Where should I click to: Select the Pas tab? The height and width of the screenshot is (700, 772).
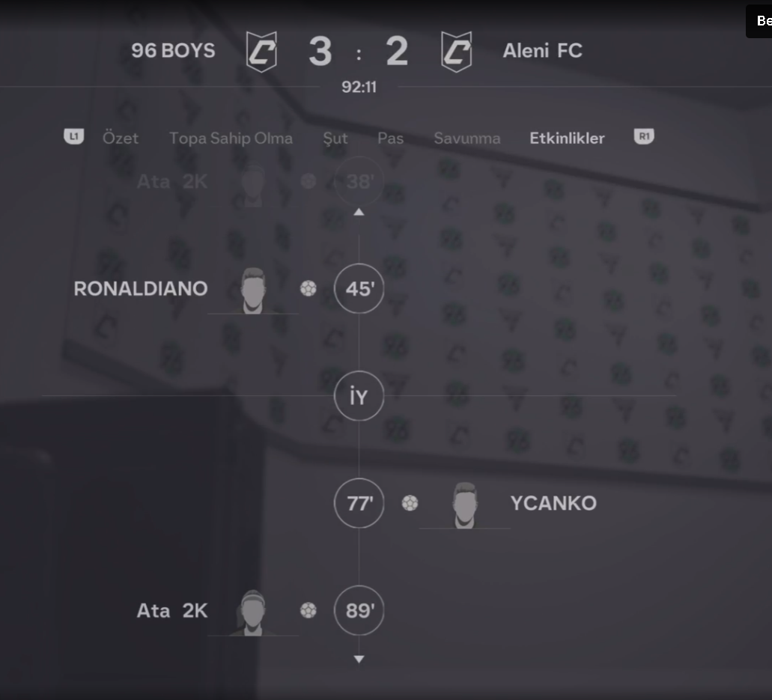[390, 139]
